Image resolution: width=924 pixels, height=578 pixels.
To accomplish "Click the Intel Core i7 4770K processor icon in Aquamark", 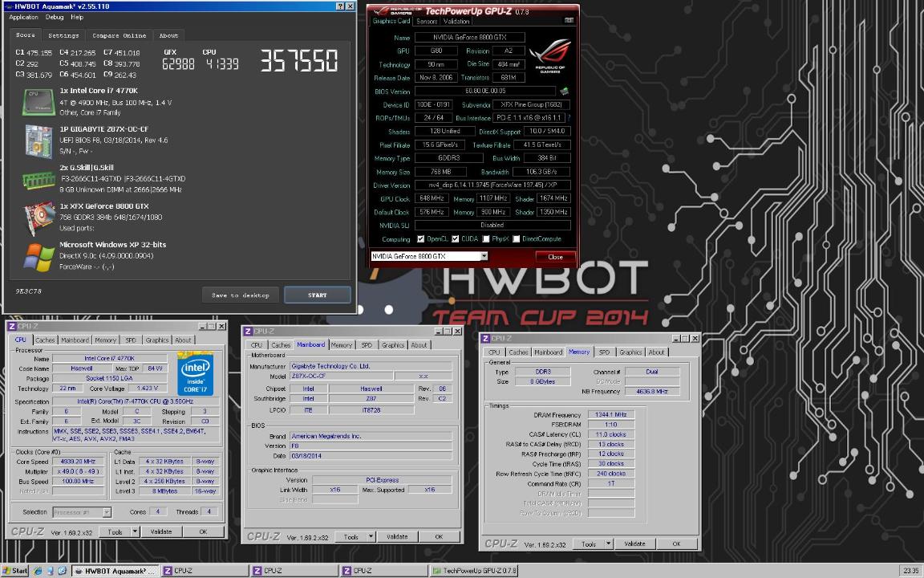I will click(38, 101).
